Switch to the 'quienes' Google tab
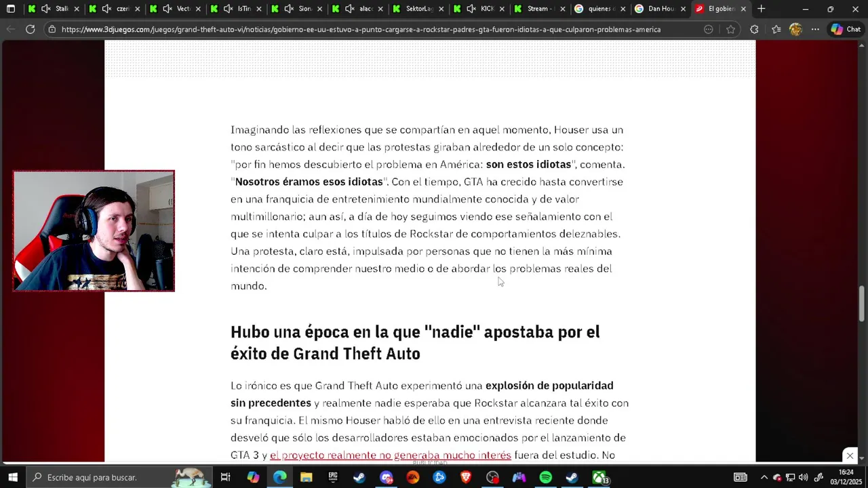Viewport: 868px width, 488px height. click(x=601, y=9)
